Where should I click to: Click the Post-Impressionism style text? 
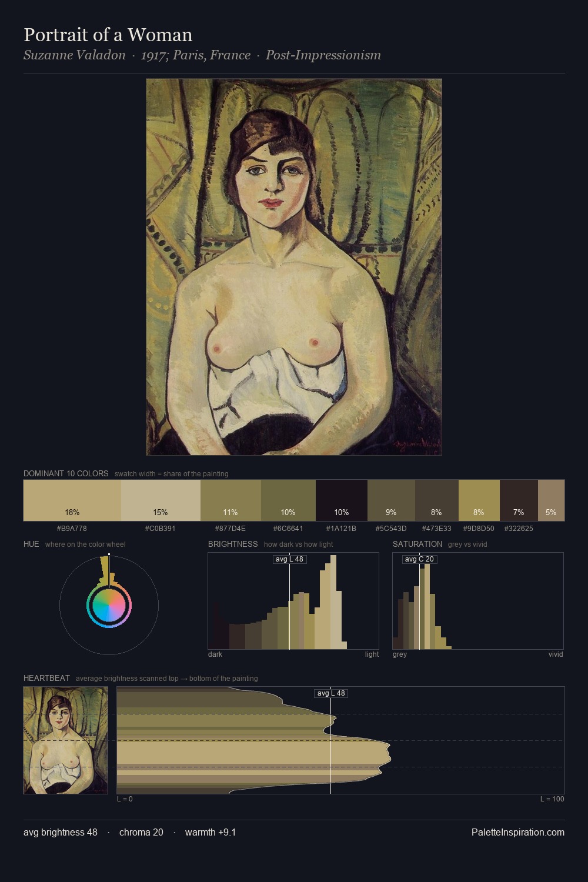pos(323,55)
